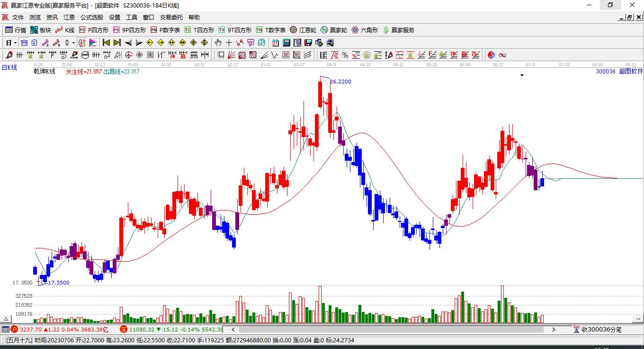Expand the candlestick type dropdown arrow
This screenshot has width=644, height=349.
(73, 43)
